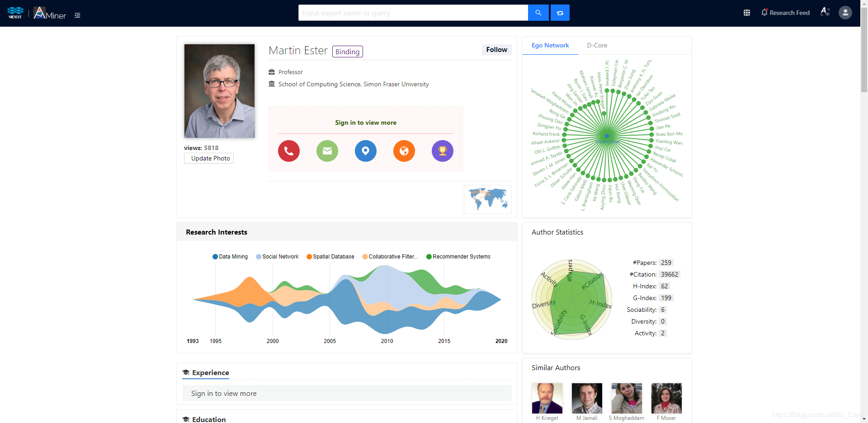868x423 pixels.
Task: Click the graduation cap icon beside Experience
Action: pyautogui.click(x=186, y=373)
